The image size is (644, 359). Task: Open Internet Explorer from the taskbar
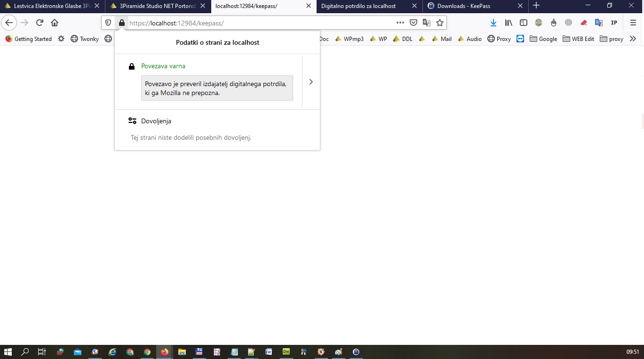[x=112, y=351]
